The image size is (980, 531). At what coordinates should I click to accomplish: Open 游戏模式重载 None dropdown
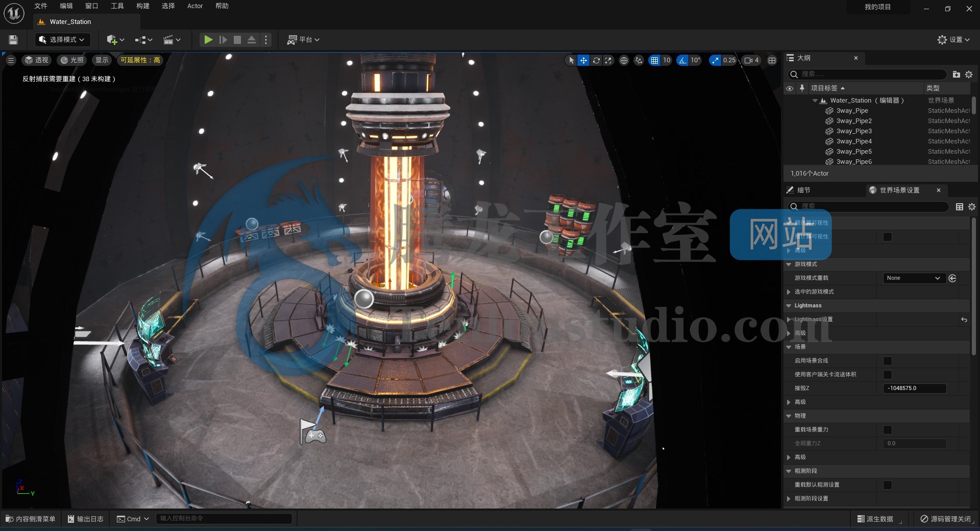point(914,278)
